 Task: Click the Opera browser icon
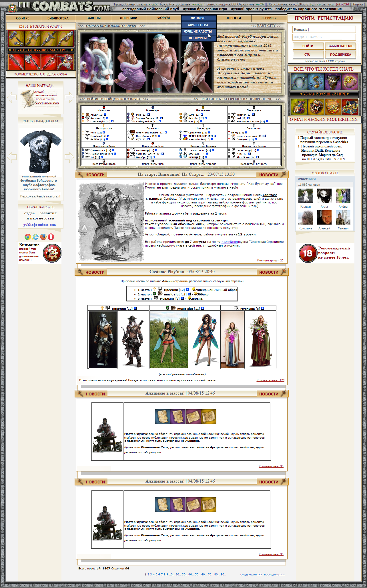point(51,237)
